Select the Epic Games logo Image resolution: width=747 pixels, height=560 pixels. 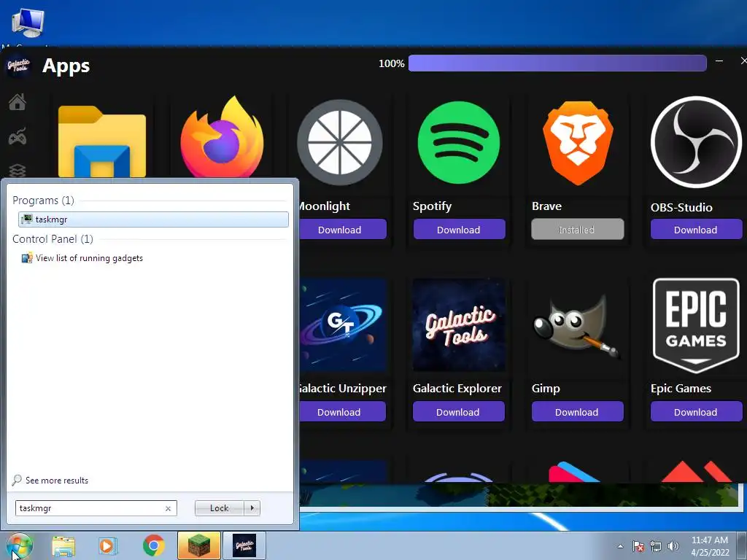696,326
